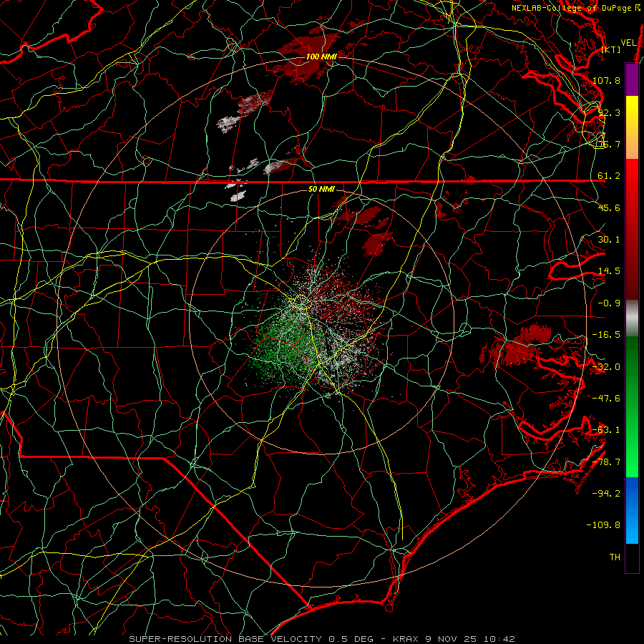This screenshot has width=644, height=644.
Task: Click the 45.6 velocity scale value
Action: pyautogui.click(x=609, y=208)
